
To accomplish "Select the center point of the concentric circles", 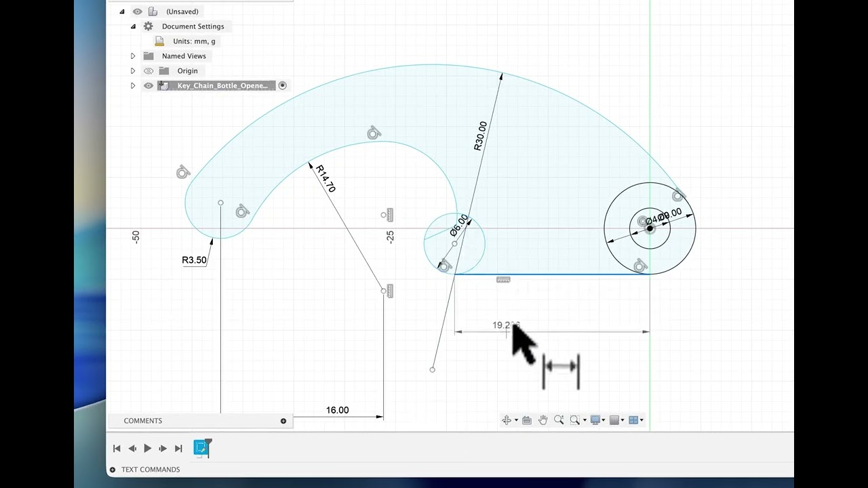I will 650,228.
